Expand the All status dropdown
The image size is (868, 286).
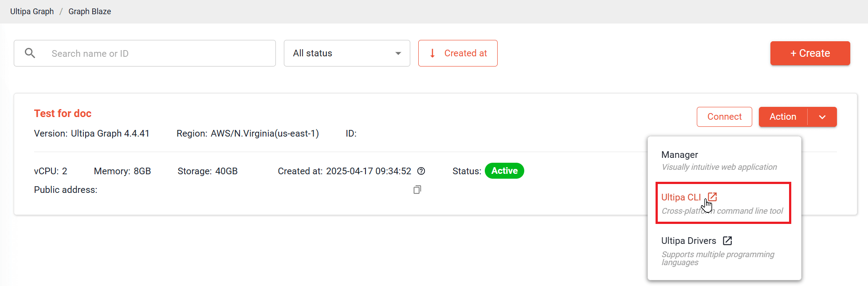(347, 53)
